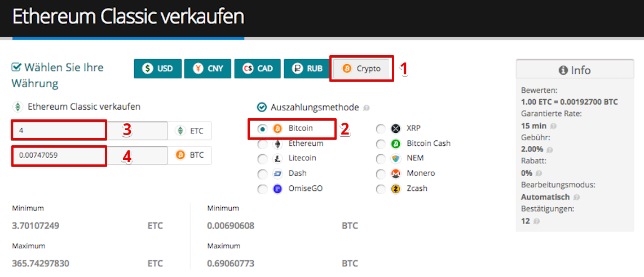Click the Dash coin icon
Viewport: 644px width, 277px height.
click(x=277, y=174)
